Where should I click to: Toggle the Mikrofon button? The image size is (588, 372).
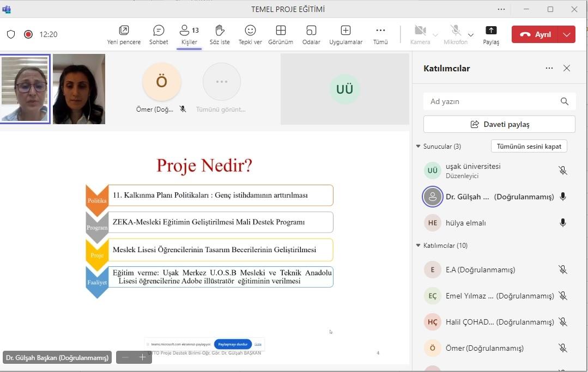455,34
